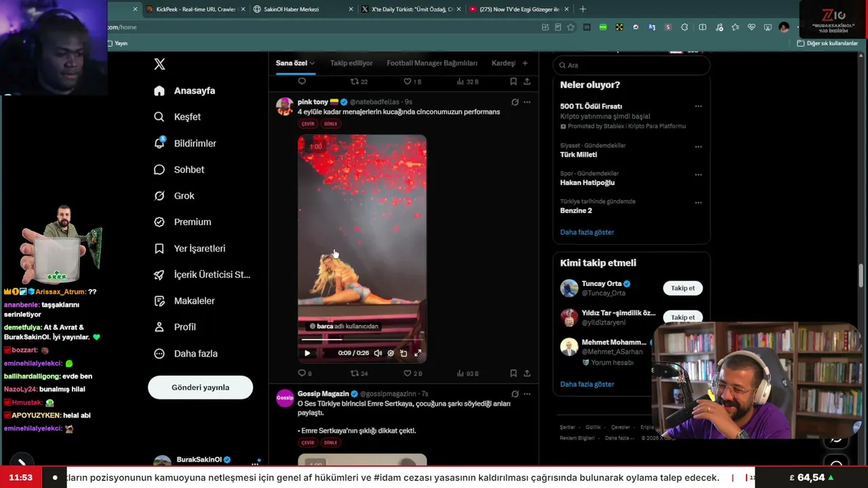The image size is (868, 488).
Task: Open the Türk Milleti trending topic
Action: (x=578, y=155)
